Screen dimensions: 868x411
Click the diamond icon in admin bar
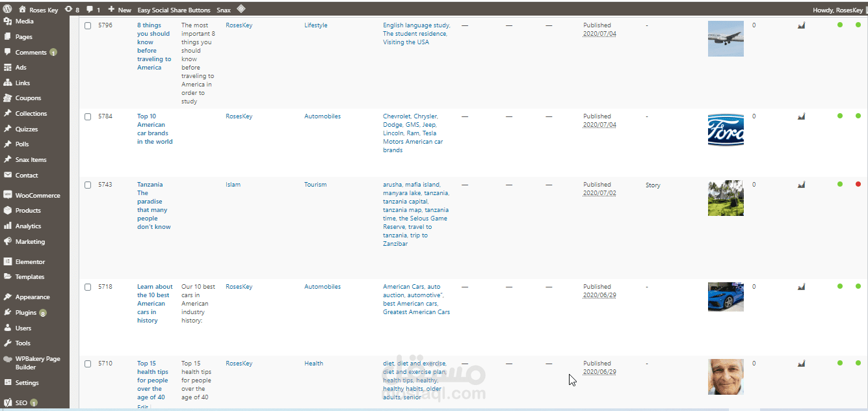pyautogui.click(x=241, y=9)
